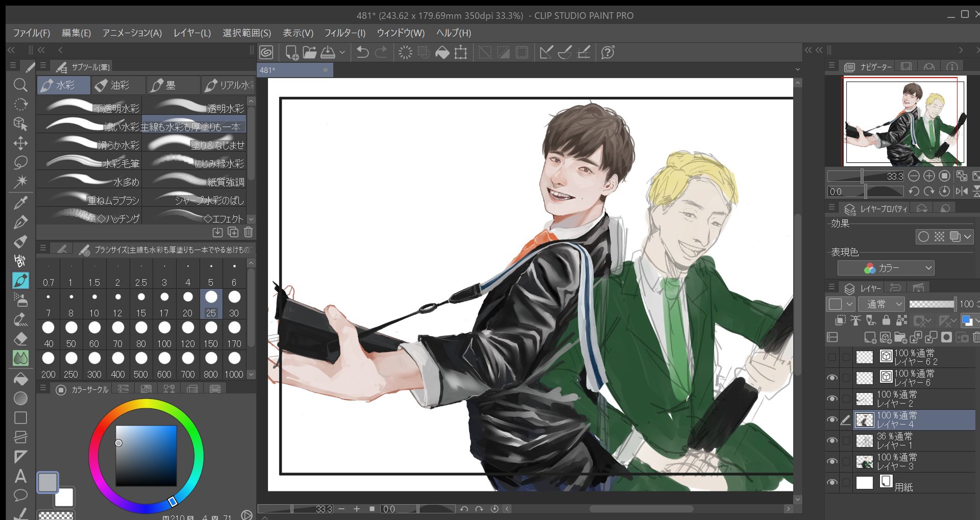980x520 pixels.
Task: Delete layer with trash icon in Layer panel
Action: (976, 337)
